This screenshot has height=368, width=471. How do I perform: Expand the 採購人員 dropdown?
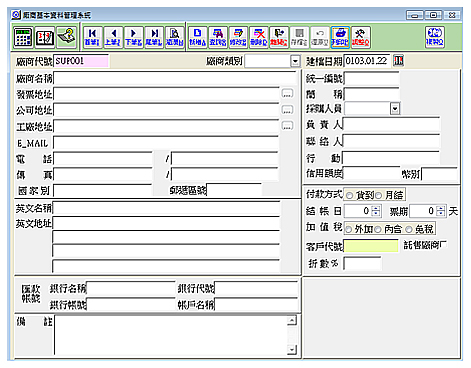395,109
